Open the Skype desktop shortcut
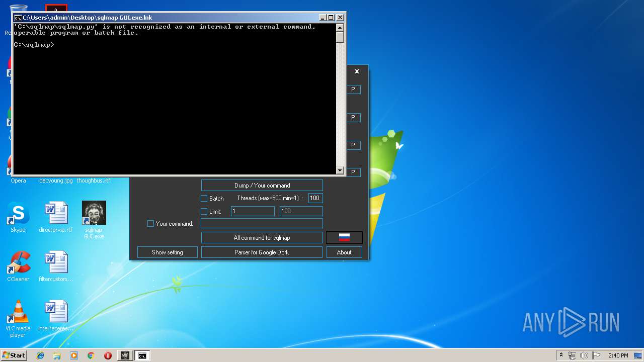644x362 pixels. pos(18,217)
